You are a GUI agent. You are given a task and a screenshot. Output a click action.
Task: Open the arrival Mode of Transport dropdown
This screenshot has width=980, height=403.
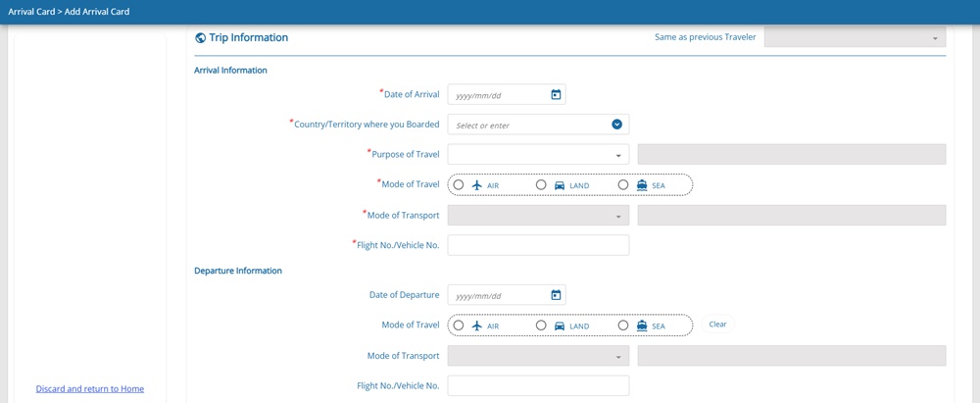point(538,216)
